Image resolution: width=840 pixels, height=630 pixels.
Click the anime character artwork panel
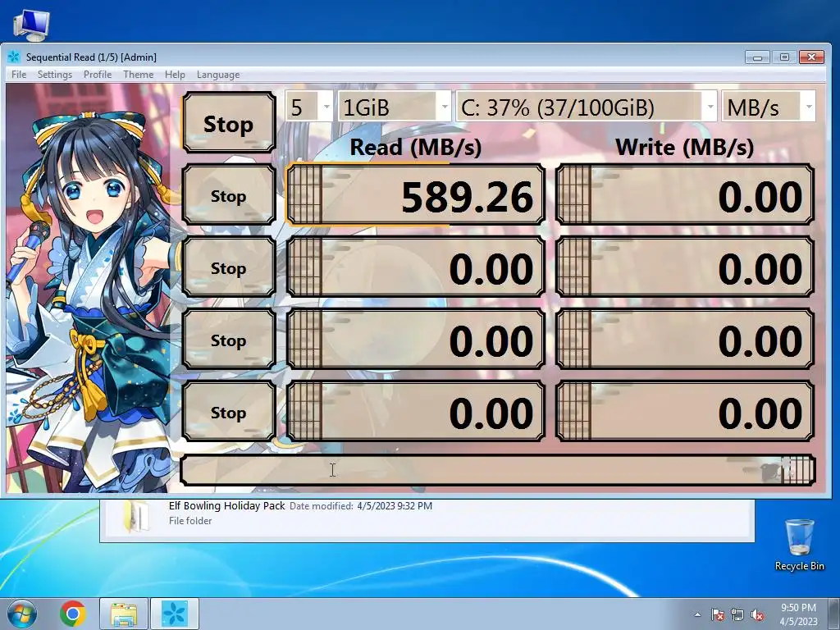pyautogui.click(x=89, y=288)
